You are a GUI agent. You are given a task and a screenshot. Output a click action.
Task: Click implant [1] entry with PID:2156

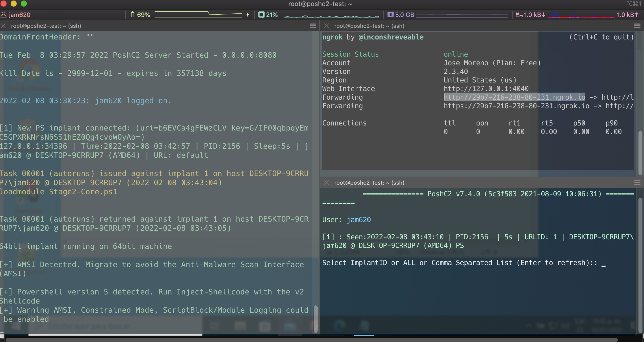(478, 241)
